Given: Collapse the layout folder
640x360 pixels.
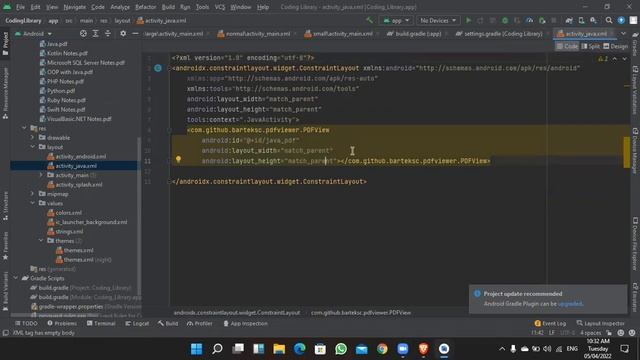Looking at the screenshot, I should (33, 147).
